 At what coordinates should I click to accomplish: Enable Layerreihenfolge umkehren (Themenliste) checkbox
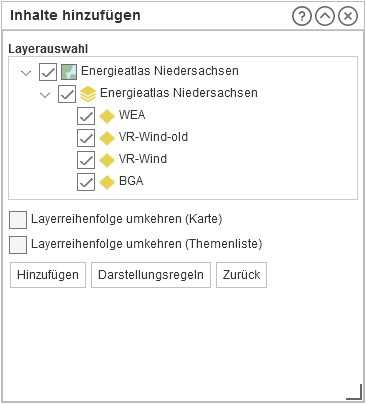point(18,245)
